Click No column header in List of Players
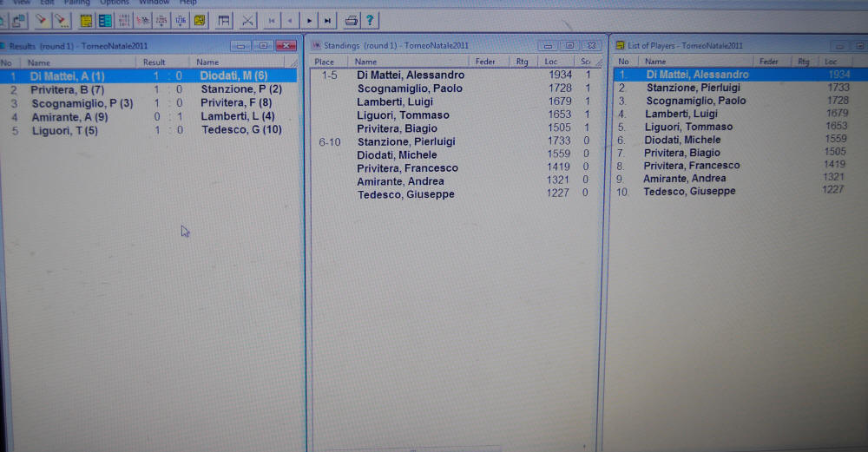868x452 pixels. pyautogui.click(x=623, y=62)
